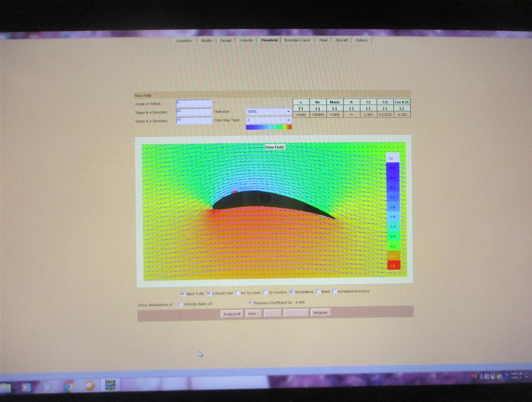Select Pressure Coefficient Cp radio button

click(250, 303)
